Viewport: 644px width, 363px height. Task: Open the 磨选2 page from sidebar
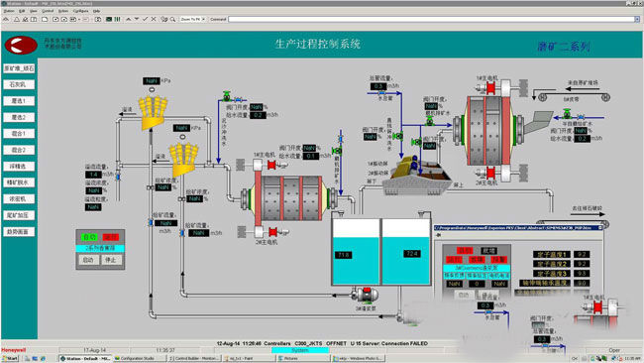click(x=19, y=118)
